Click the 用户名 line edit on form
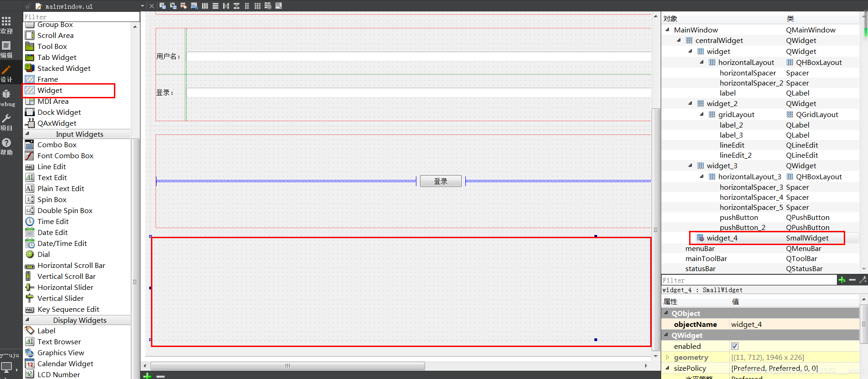 (x=419, y=56)
